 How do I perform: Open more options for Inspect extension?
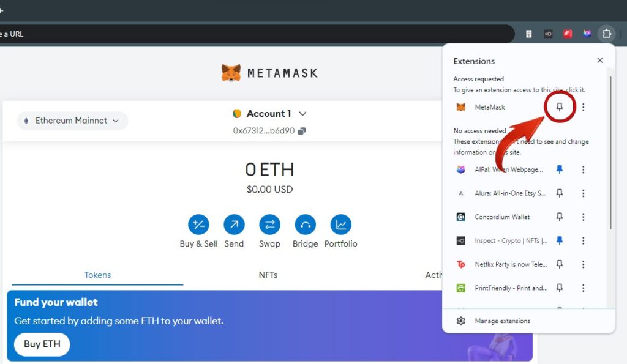(583, 240)
